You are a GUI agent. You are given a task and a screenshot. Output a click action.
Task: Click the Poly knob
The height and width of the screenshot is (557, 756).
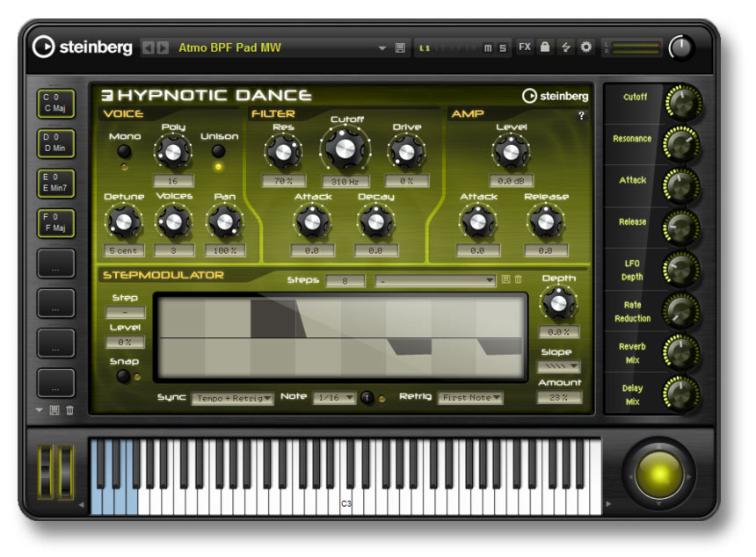pos(172,152)
